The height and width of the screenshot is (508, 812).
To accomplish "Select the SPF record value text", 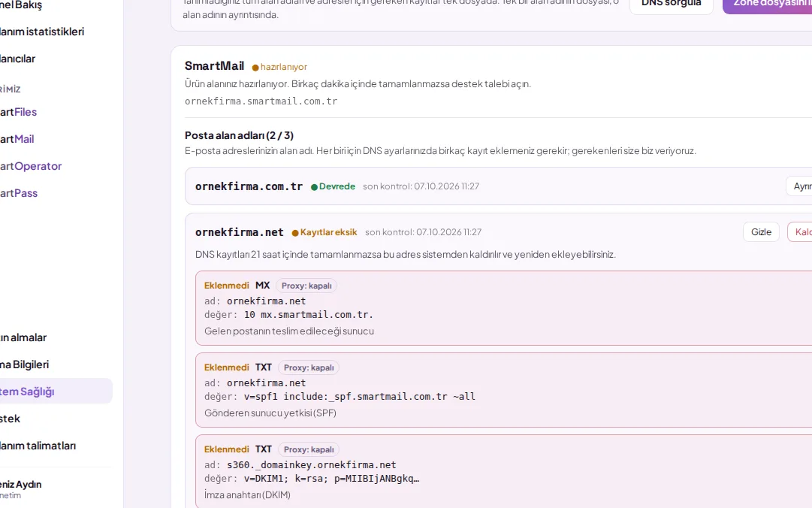I will click(x=359, y=396).
